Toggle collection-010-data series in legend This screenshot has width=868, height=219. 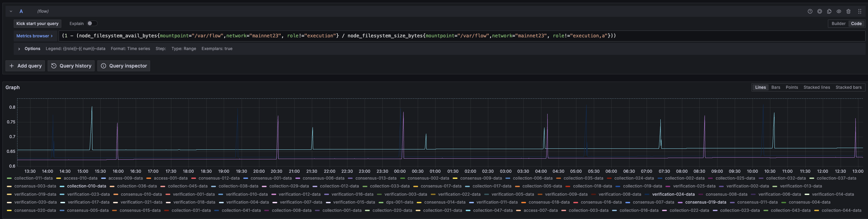(x=86, y=186)
